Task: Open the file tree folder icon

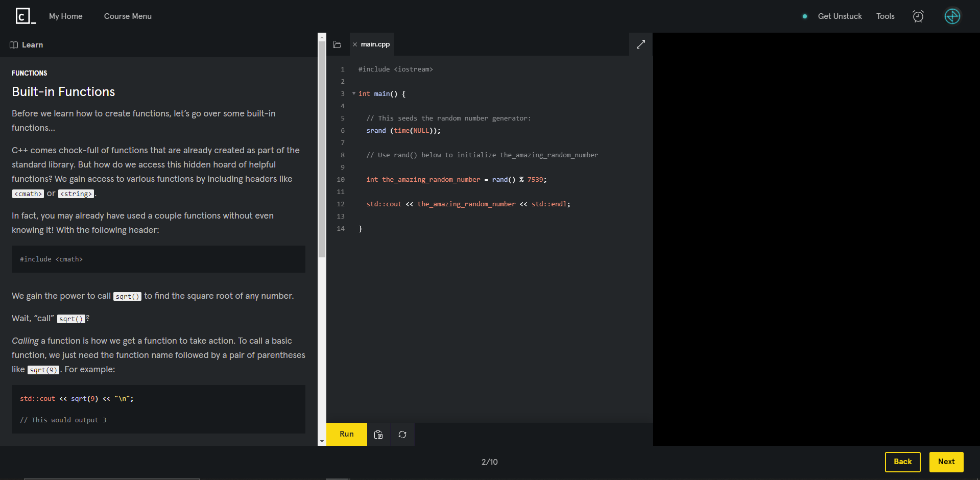Action: click(337, 44)
